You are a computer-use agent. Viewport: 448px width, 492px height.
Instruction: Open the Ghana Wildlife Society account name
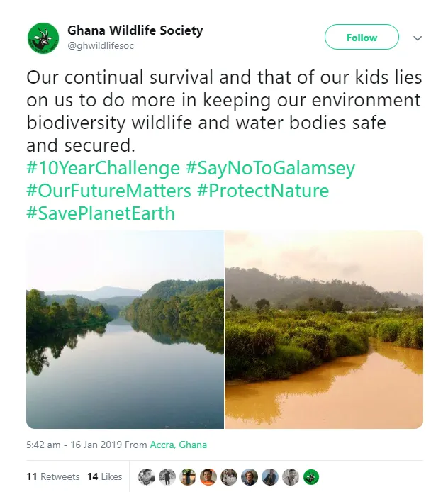135,30
